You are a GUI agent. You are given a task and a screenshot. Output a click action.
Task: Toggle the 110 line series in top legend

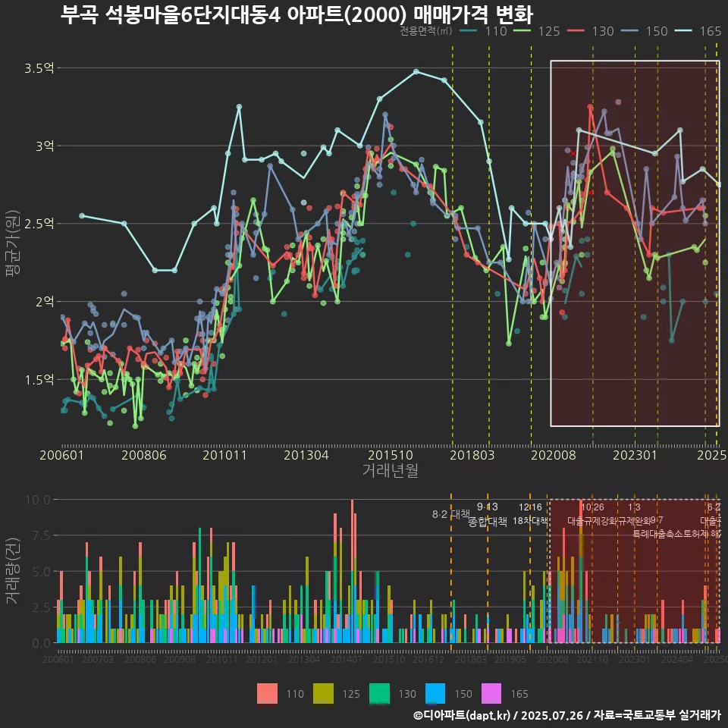coord(483,31)
